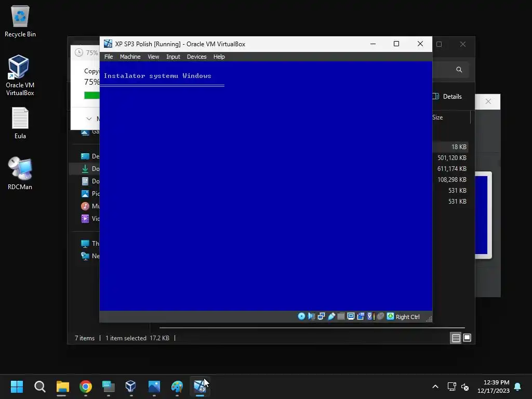Screen dimensions: 532x399
Task: Open the Help menu in VirtualBox
Action: (219, 57)
